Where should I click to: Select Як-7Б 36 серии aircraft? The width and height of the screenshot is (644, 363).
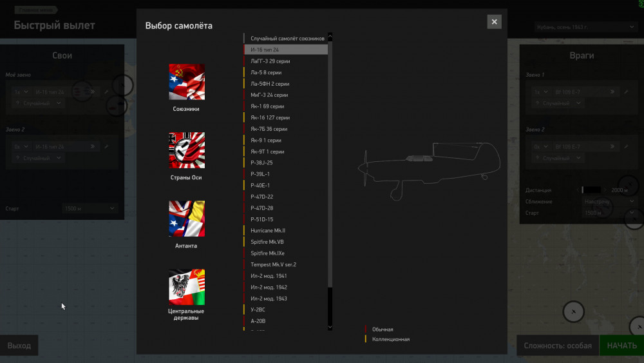coord(285,129)
